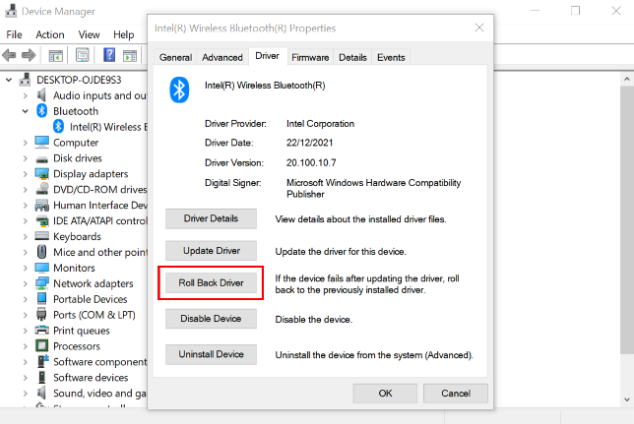The image size is (634, 424).
Task: Select the Software components tree item
Action: [100, 362]
